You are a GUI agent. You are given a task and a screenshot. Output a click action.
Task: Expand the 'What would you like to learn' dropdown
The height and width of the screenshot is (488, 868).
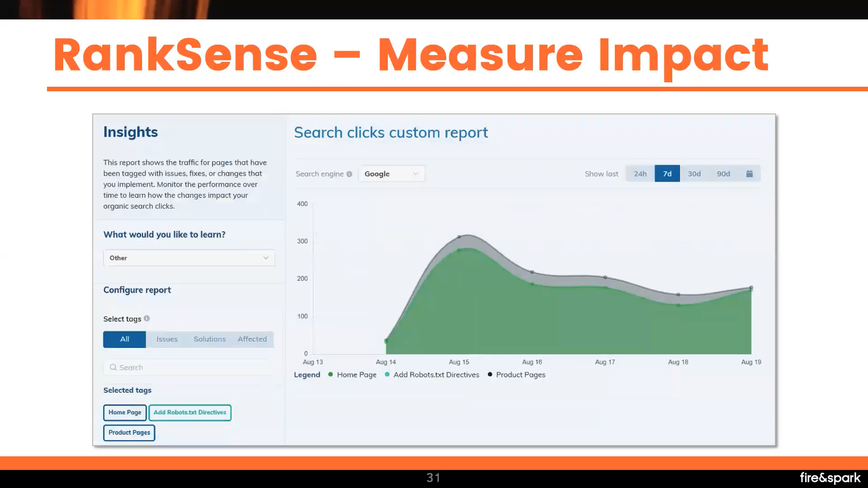point(189,258)
